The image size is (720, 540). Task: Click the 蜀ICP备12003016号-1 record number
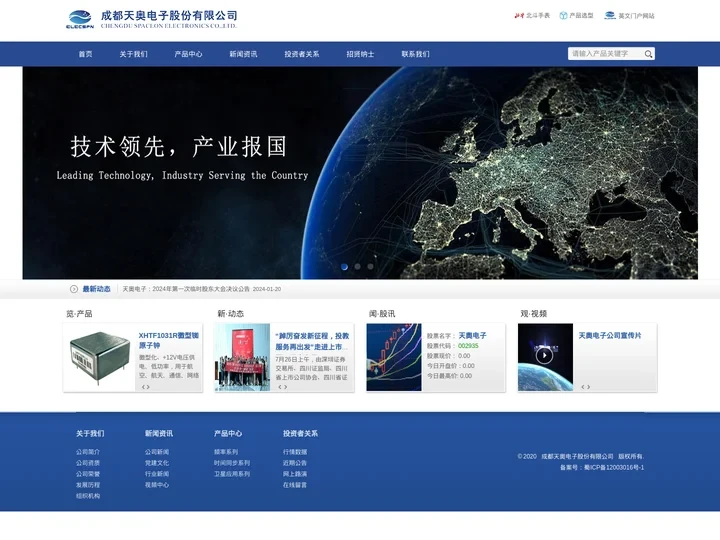(x=614, y=467)
